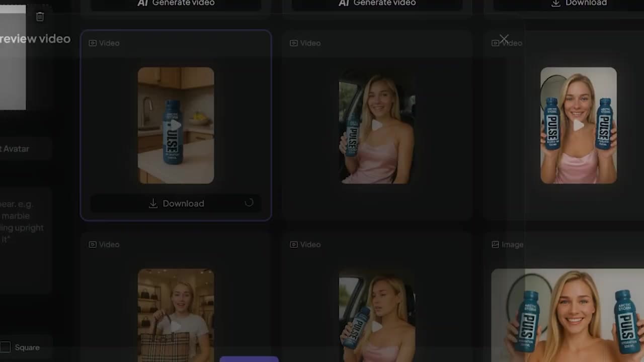Open the image of the woman holding two bottles
The image size is (644, 362).
(568, 315)
